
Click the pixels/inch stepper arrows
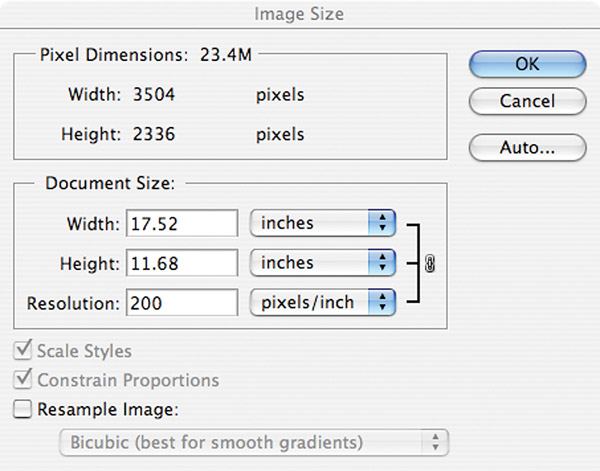pos(382,302)
